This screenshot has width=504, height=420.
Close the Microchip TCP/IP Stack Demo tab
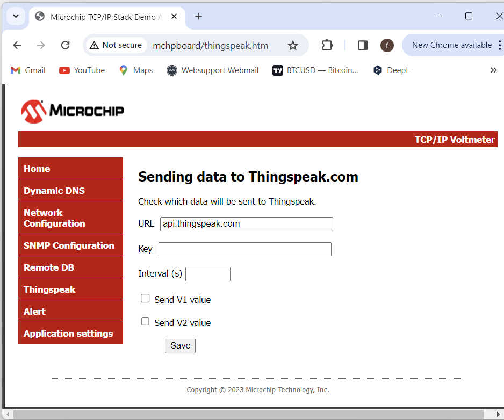174,17
